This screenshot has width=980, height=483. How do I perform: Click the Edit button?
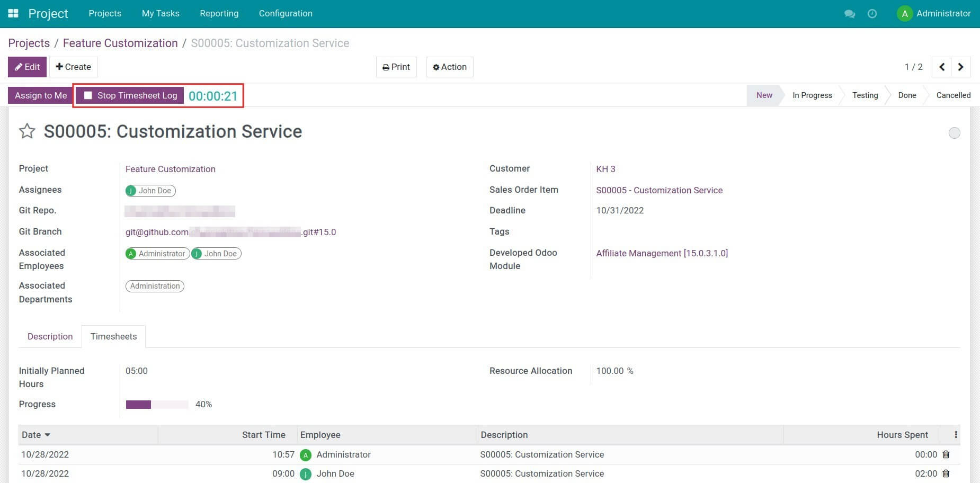pos(27,67)
